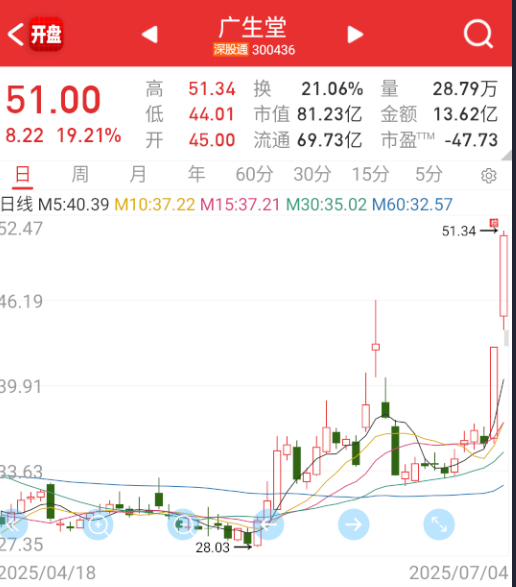
Task: Expand chart to fullscreen via diagonal arrows
Action: tap(439, 524)
